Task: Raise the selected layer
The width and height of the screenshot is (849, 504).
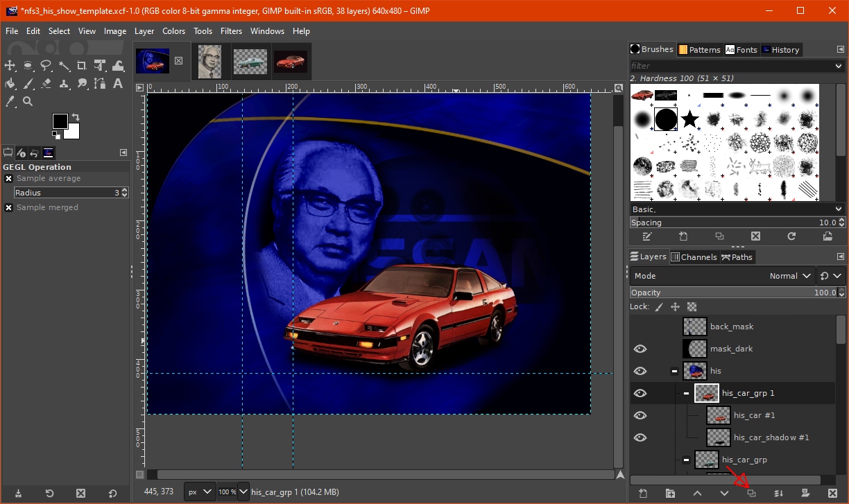Action: (697, 494)
